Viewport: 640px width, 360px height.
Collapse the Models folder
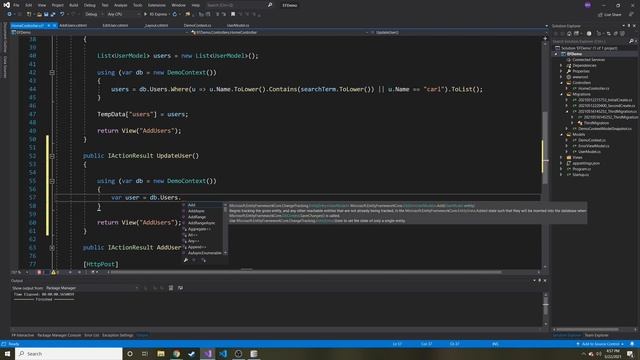(561, 134)
